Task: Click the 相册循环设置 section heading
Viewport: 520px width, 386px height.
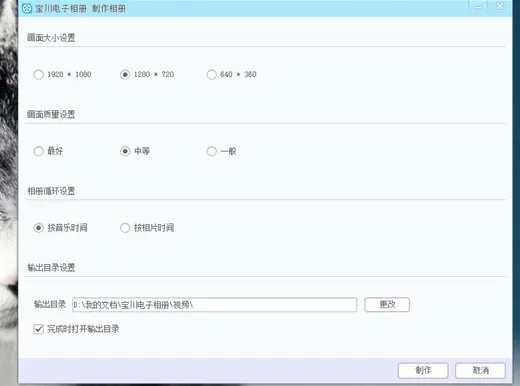Action: click(x=51, y=191)
